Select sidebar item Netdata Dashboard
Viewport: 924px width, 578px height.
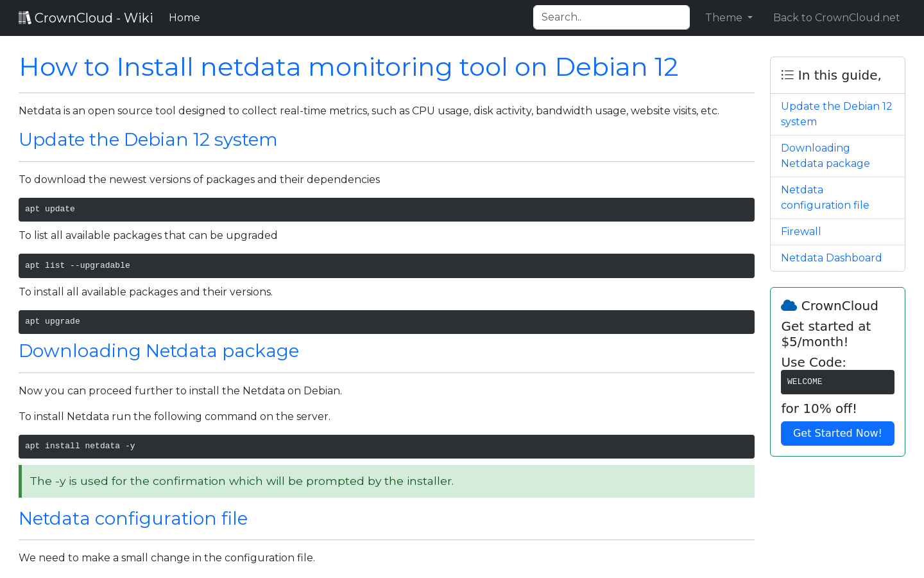(837, 258)
